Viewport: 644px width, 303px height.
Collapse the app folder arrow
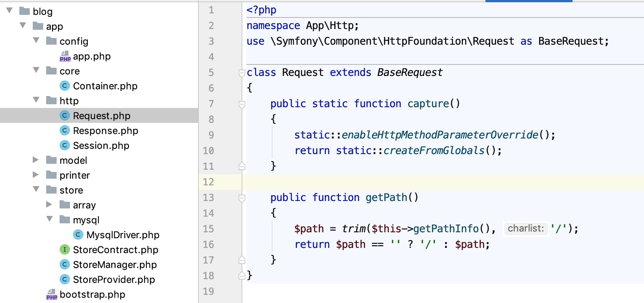[23, 25]
